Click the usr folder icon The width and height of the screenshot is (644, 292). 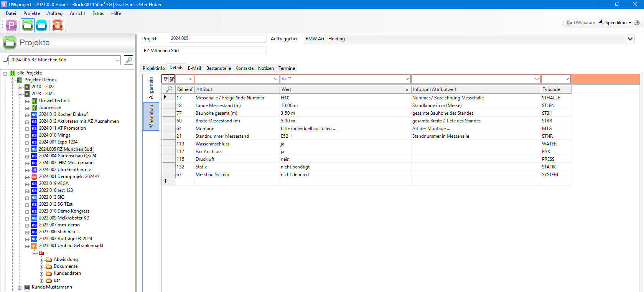pyautogui.click(x=49, y=280)
